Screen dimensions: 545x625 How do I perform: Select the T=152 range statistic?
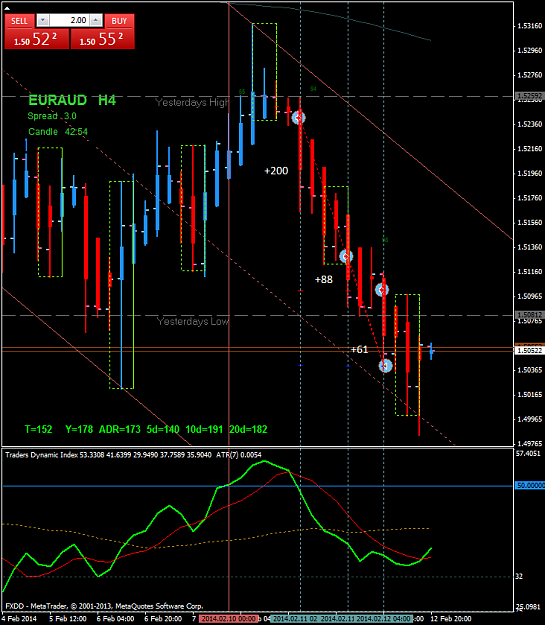(38, 429)
